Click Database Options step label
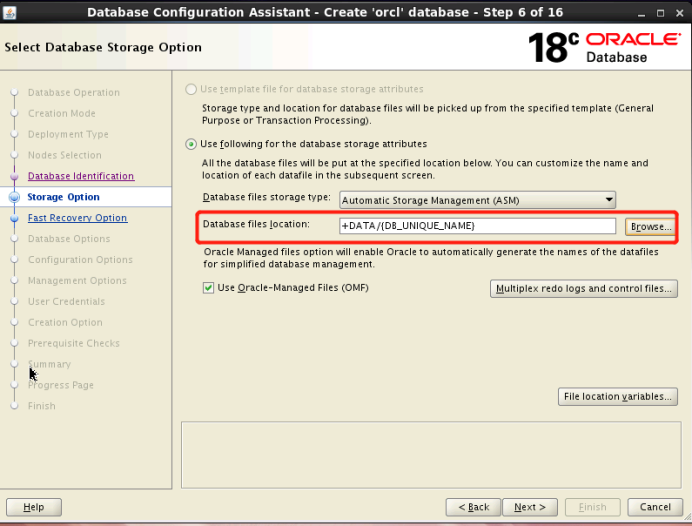Image resolution: width=692 pixels, height=526 pixels. [x=69, y=239]
